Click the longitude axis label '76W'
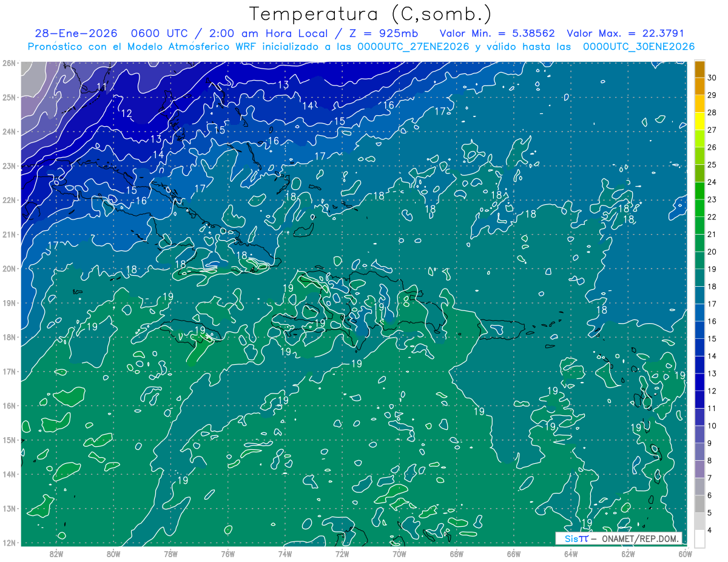Image resolution: width=728 pixels, height=562 pixels. click(x=227, y=553)
